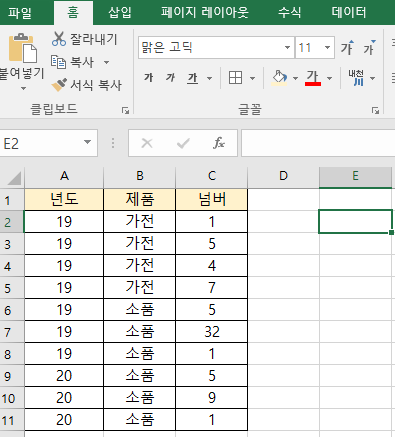Click cell B2 containing 가전
Viewport: 395px width, 437px height.
click(140, 222)
